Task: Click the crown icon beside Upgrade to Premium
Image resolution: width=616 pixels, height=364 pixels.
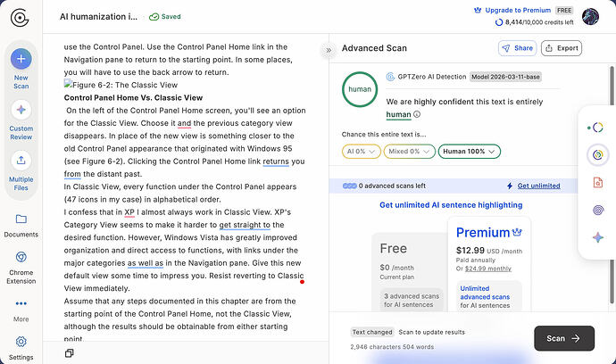Action: pos(478,10)
